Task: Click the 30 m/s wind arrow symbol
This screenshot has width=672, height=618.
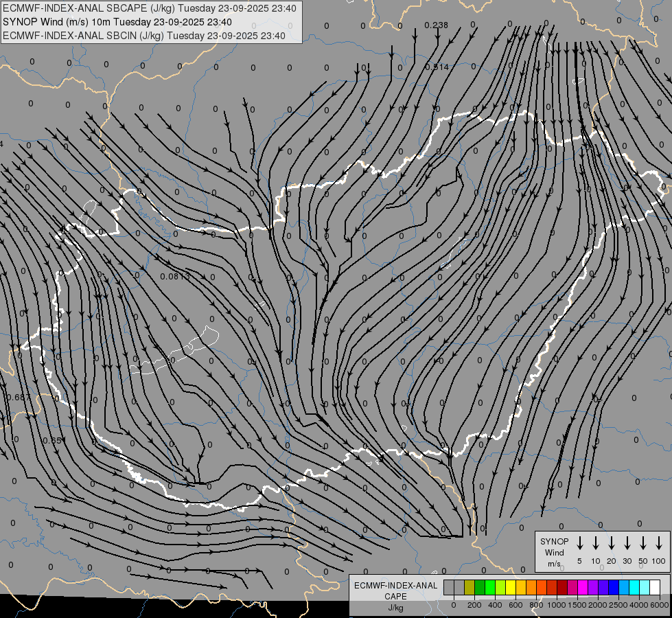Action: [x=627, y=543]
